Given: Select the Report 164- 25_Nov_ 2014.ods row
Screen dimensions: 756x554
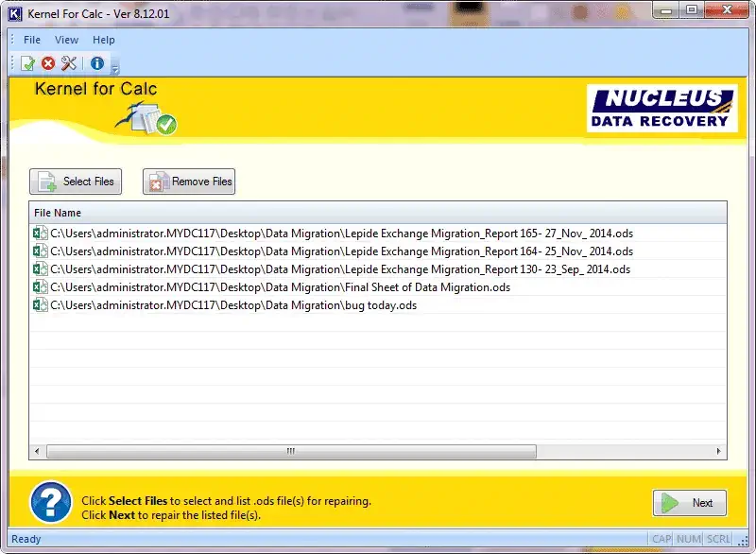Looking at the screenshot, I should click(378, 251).
